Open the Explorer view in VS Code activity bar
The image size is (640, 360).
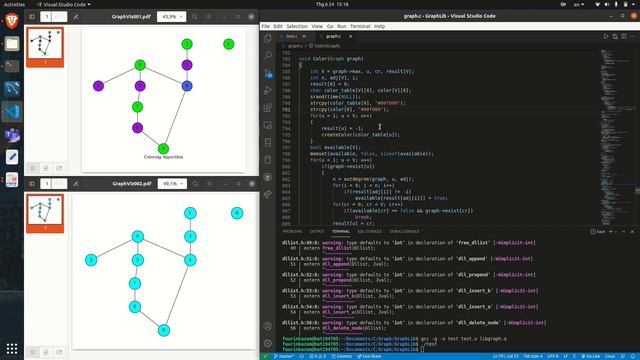(268, 38)
